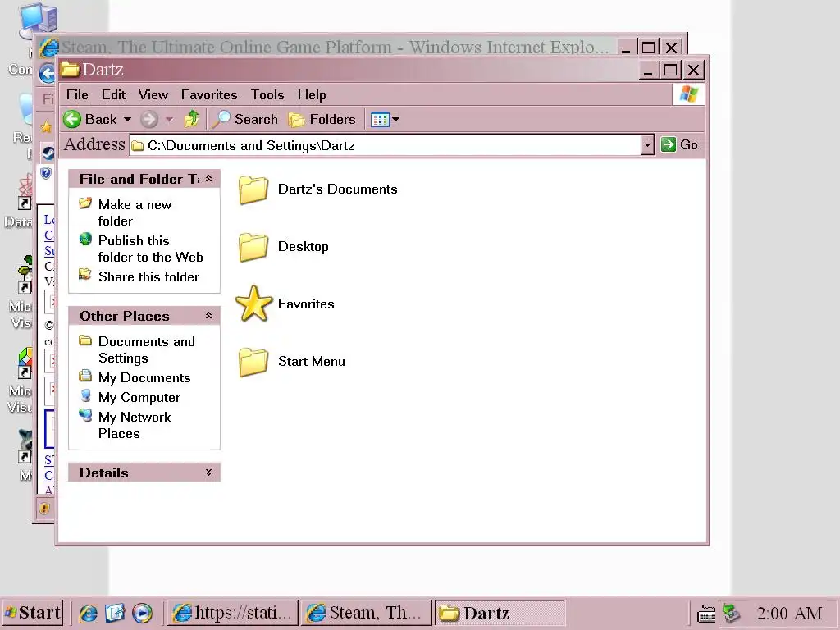Click the Back arrow icon in Dartz window

(x=72, y=119)
